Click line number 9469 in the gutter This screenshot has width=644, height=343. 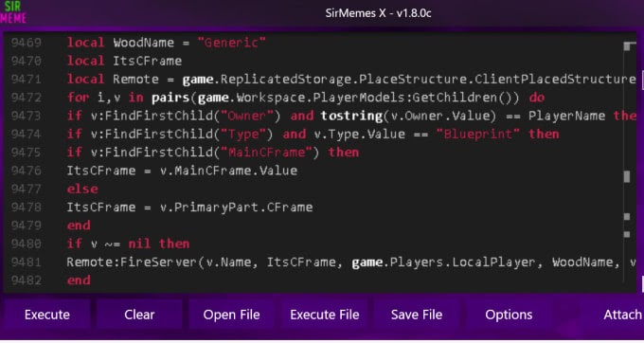click(x=26, y=43)
